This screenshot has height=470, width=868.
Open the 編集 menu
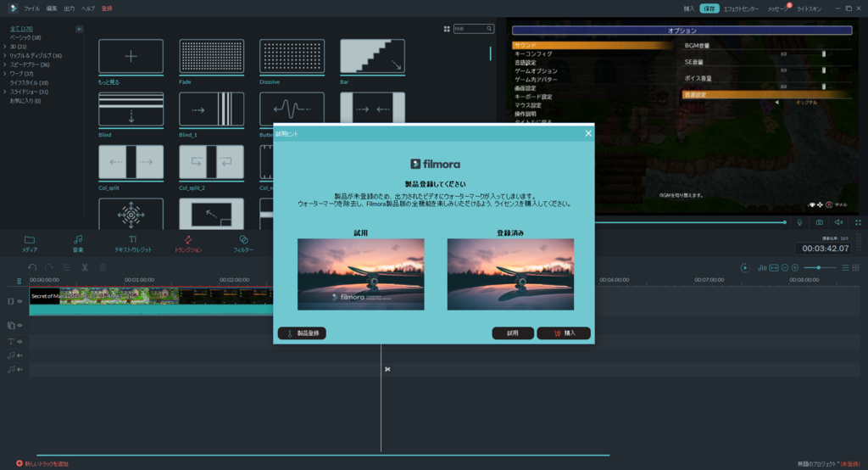coord(52,8)
